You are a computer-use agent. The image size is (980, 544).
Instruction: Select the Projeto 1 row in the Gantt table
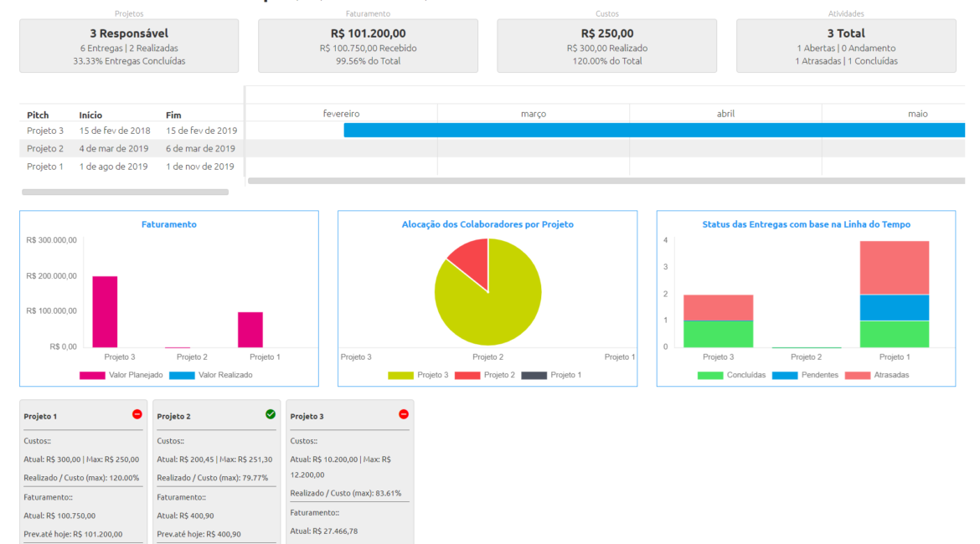[x=132, y=167]
